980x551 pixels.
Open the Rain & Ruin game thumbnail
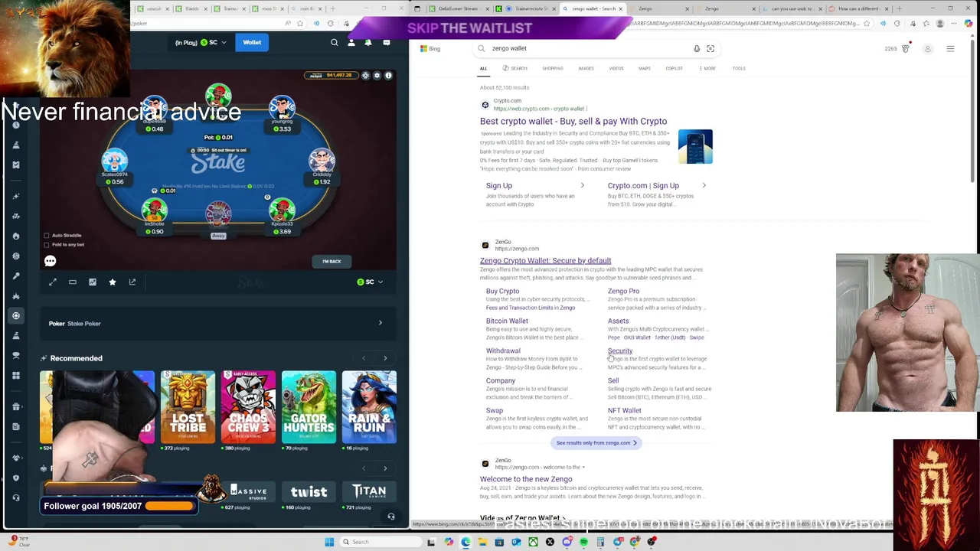click(x=369, y=407)
